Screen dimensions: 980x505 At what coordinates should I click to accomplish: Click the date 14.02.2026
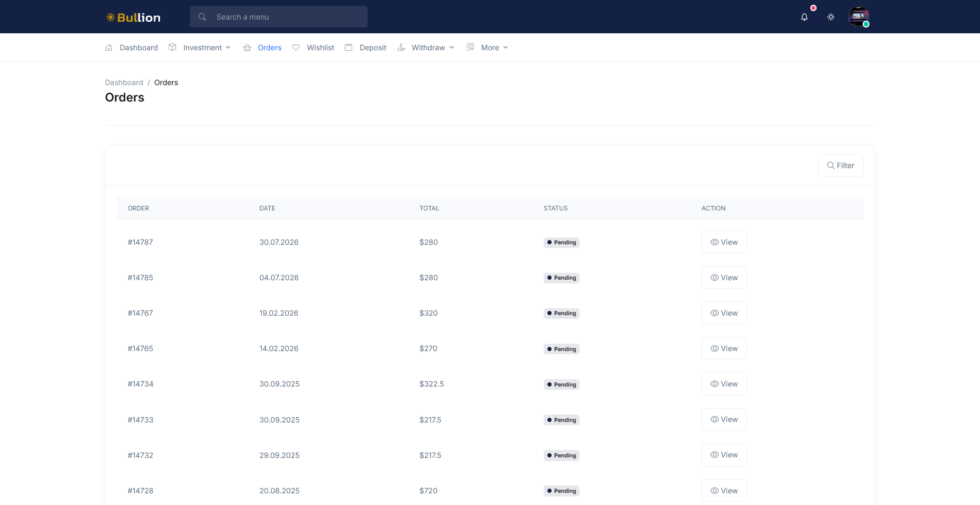point(279,348)
